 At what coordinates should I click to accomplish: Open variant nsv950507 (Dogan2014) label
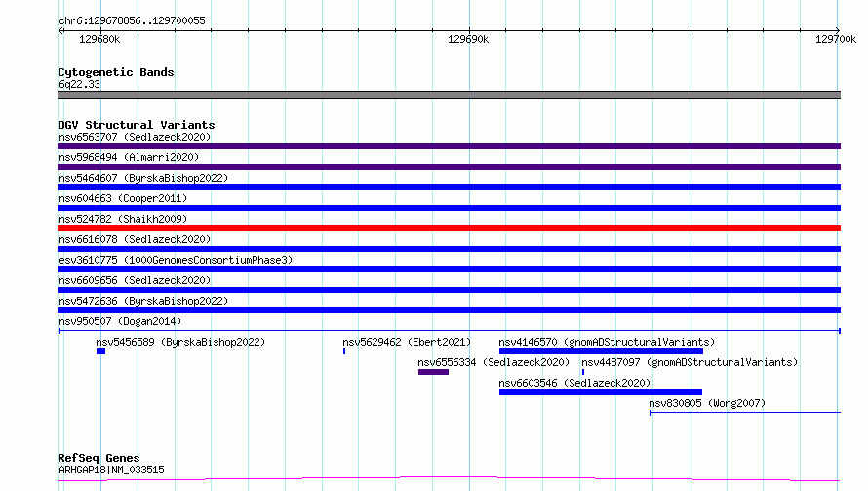pos(120,321)
